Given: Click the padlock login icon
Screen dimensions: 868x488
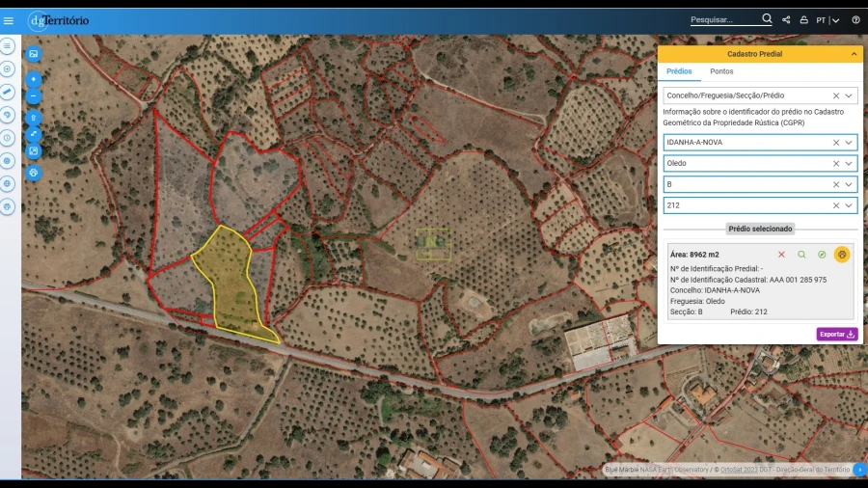Looking at the screenshot, I should [x=803, y=20].
